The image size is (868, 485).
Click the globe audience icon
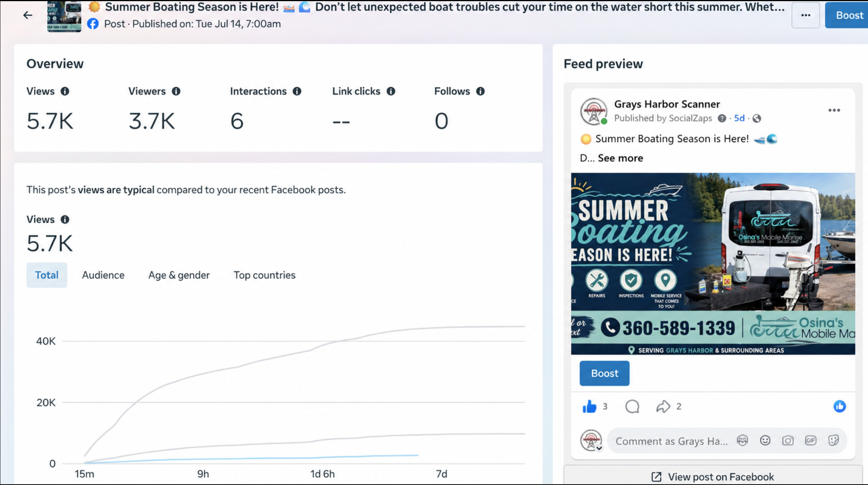point(757,118)
